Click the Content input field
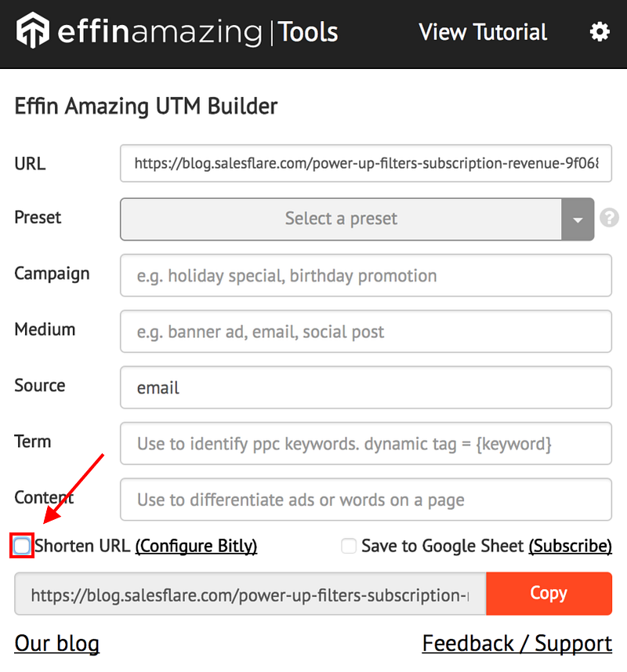The height and width of the screenshot is (672, 627). (366, 499)
